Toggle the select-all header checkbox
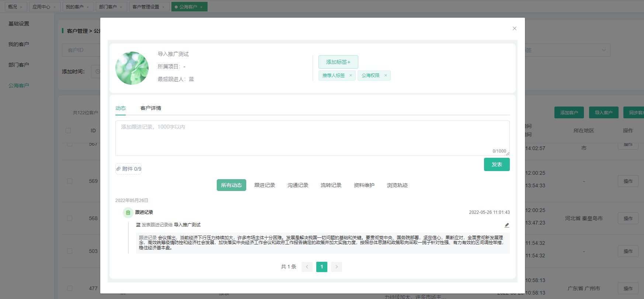This screenshot has width=644, height=299. (68, 131)
